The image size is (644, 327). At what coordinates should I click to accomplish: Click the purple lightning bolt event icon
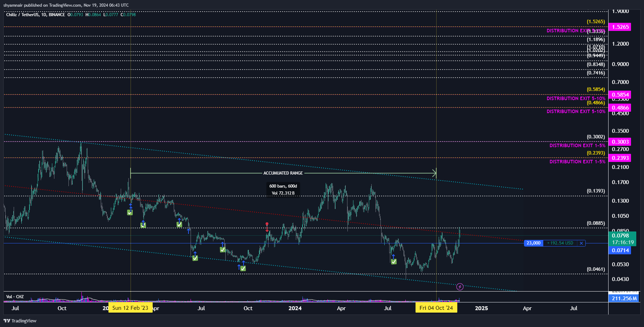click(x=460, y=287)
